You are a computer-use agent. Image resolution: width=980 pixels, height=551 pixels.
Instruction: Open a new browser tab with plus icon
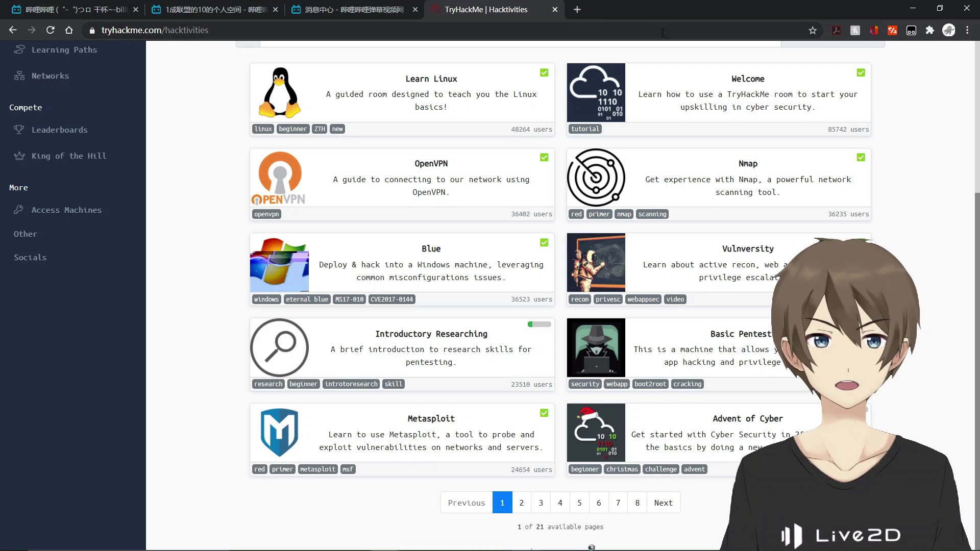577,10
